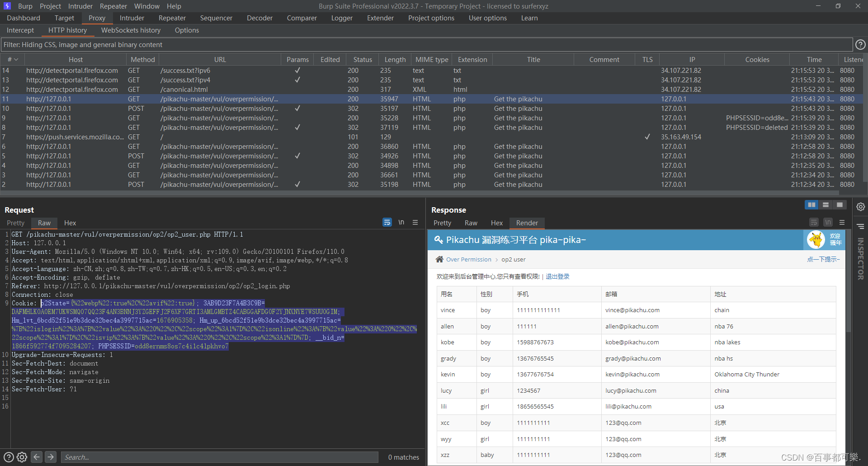Click the Over Permission breadcrumb link
868x466 pixels.
(x=468, y=259)
